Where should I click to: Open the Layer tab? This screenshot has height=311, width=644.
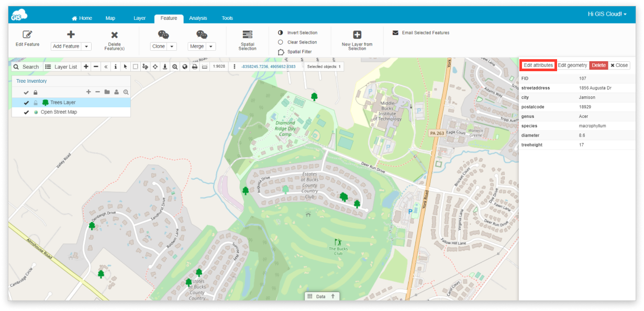pyautogui.click(x=139, y=18)
